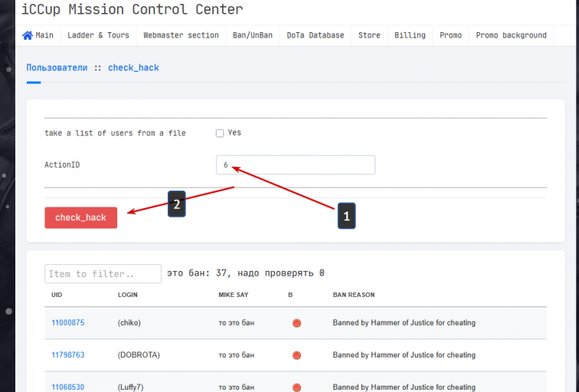Screen dimensions: 579x392
Task: Click the ban reason in the (chiko) row
Action: click(x=404, y=322)
